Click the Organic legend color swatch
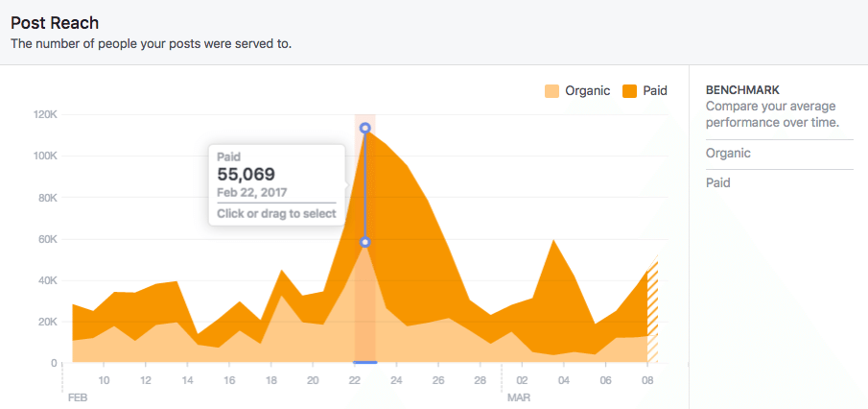The image size is (868, 409). click(552, 91)
